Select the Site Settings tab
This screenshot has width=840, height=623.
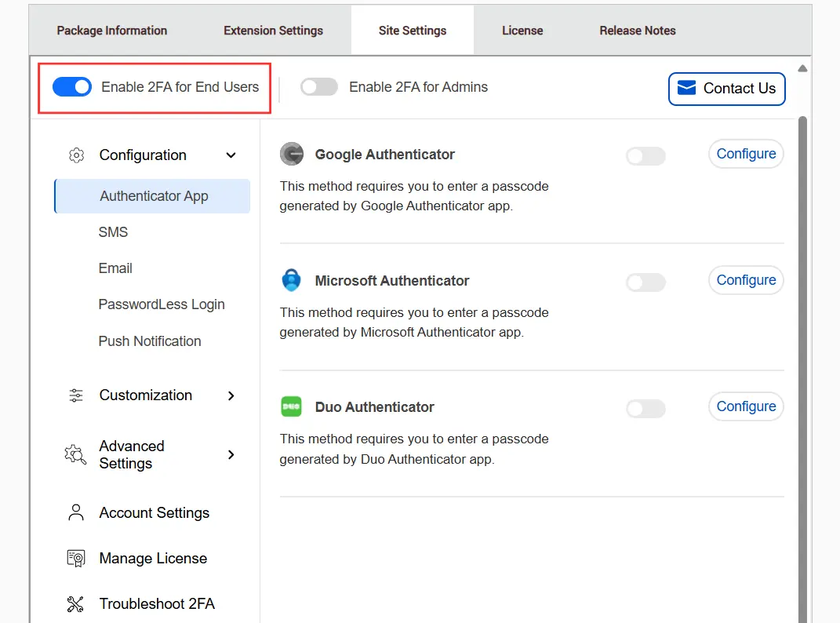click(413, 31)
